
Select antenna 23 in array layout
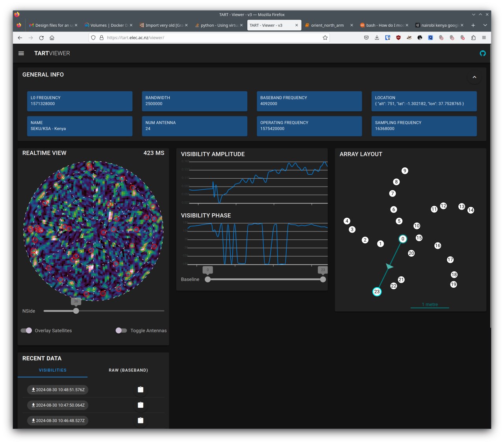coord(377,292)
